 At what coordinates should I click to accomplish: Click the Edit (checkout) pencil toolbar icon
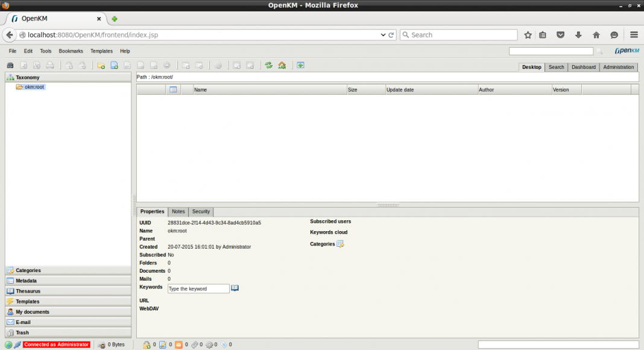[x=127, y=65]
